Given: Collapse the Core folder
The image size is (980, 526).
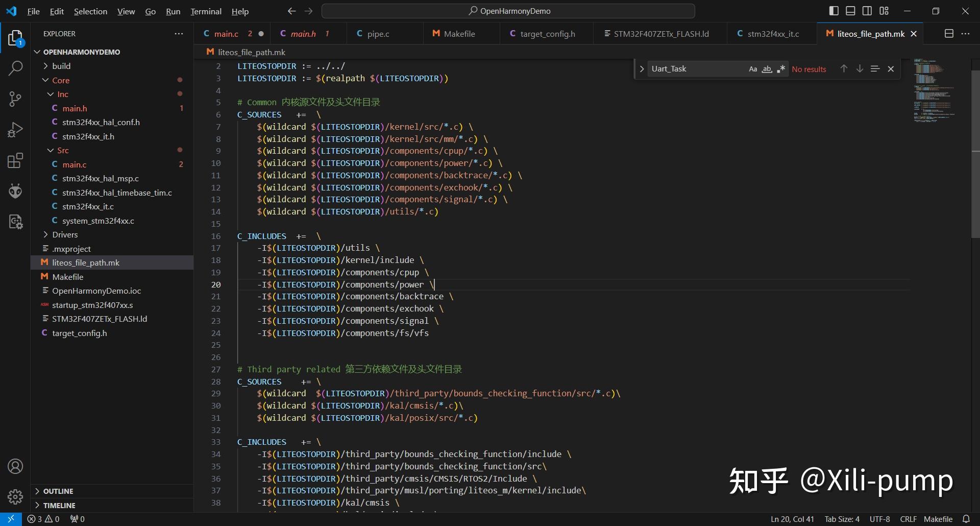Looking at the screenshot, I should click(60, 80).
